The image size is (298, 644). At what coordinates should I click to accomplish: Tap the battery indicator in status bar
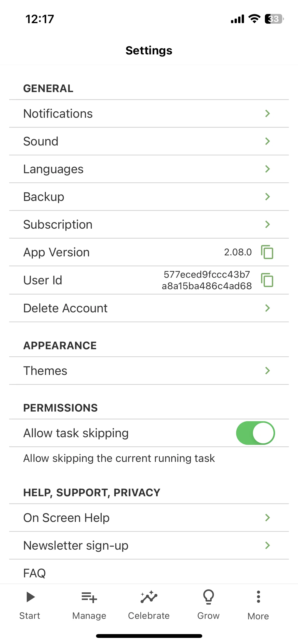(274, 19)
